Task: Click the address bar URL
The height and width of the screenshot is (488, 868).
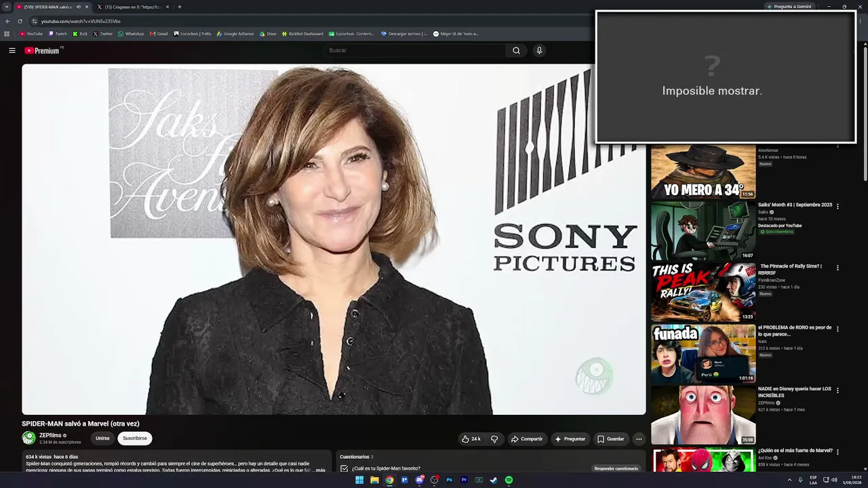Action: (x=81, y=21)
